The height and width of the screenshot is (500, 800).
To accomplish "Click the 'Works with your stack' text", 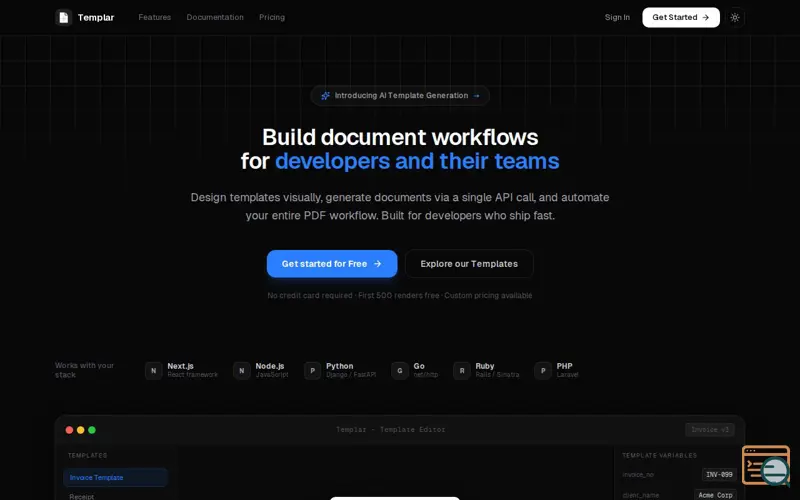I will pos(85,370).
